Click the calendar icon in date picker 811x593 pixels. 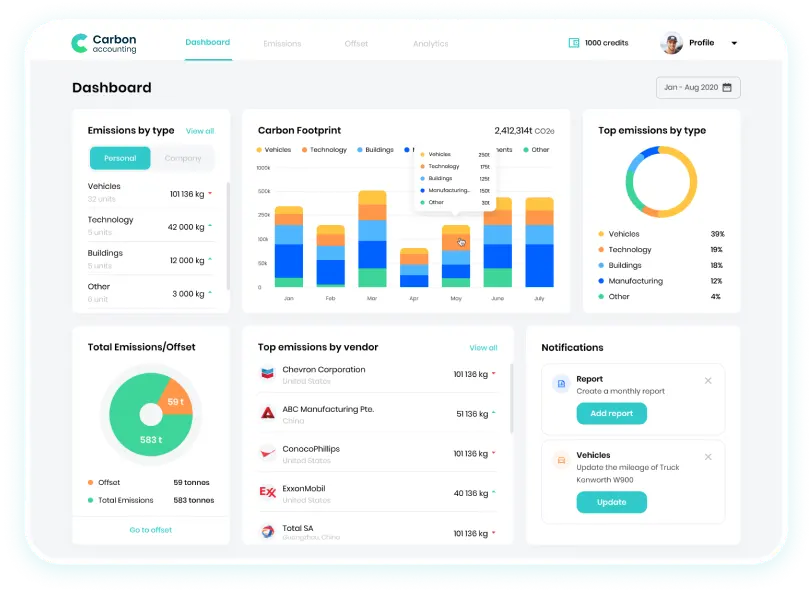pos(727,87)
